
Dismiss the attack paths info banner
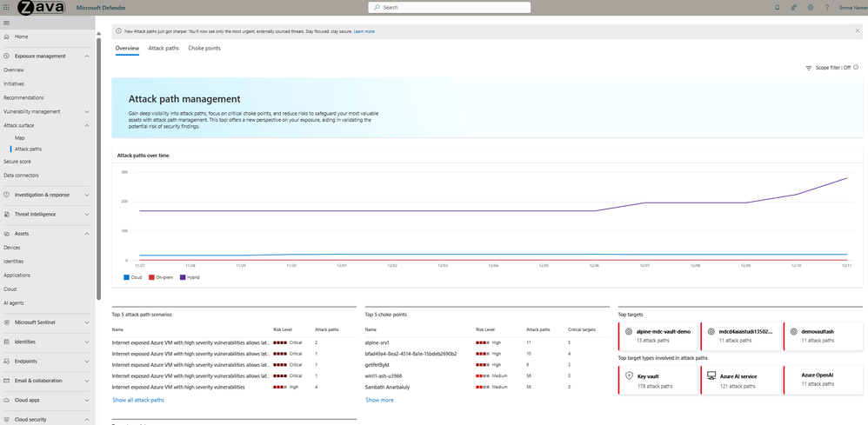[858, 31]
